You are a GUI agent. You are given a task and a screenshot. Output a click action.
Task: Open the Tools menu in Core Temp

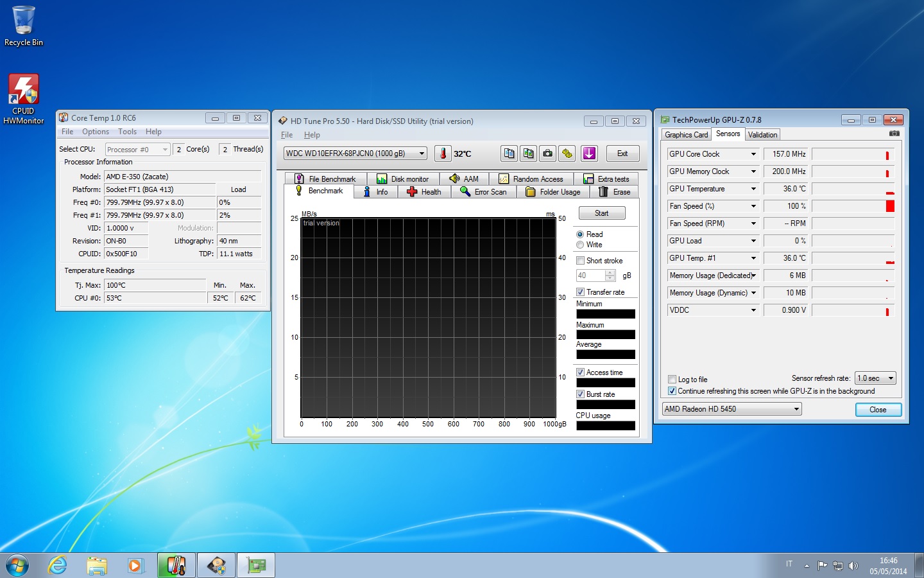tap(127, 132)
